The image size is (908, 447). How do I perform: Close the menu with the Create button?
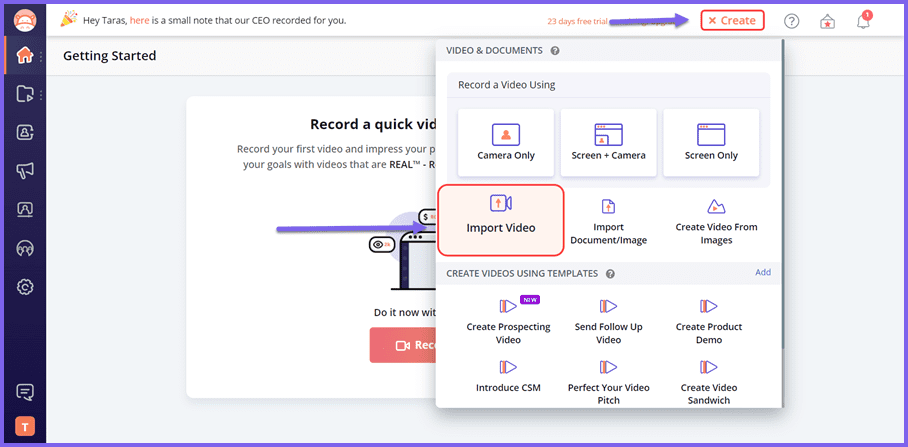[732, 20]
